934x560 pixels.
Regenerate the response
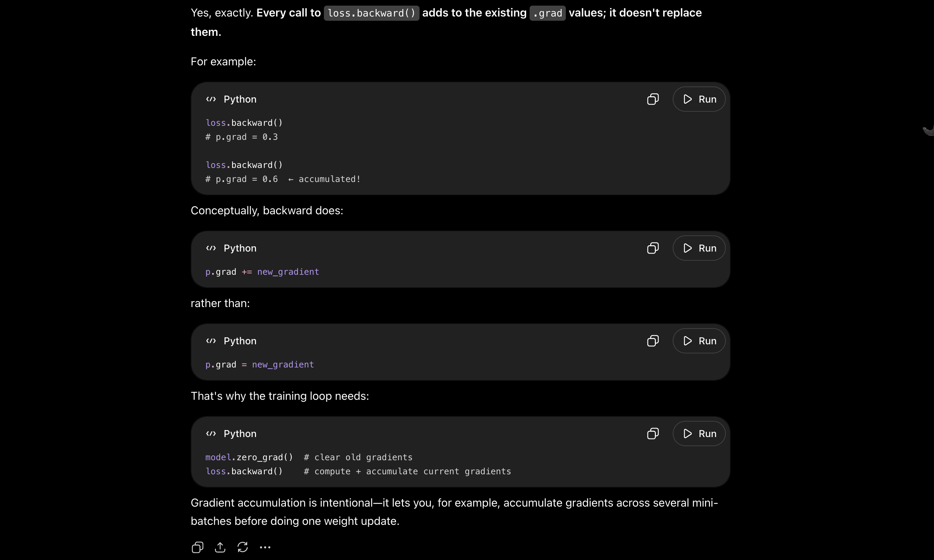[243, 547]
